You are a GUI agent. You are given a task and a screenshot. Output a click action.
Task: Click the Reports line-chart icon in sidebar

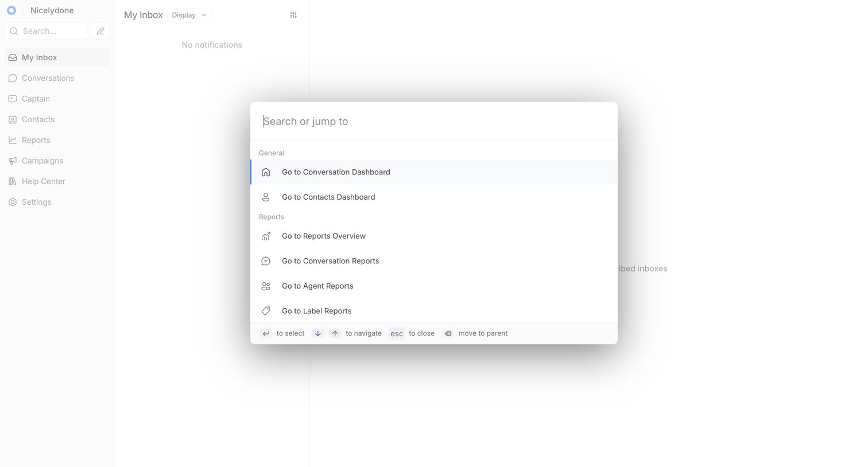click(x=13, y=140)
